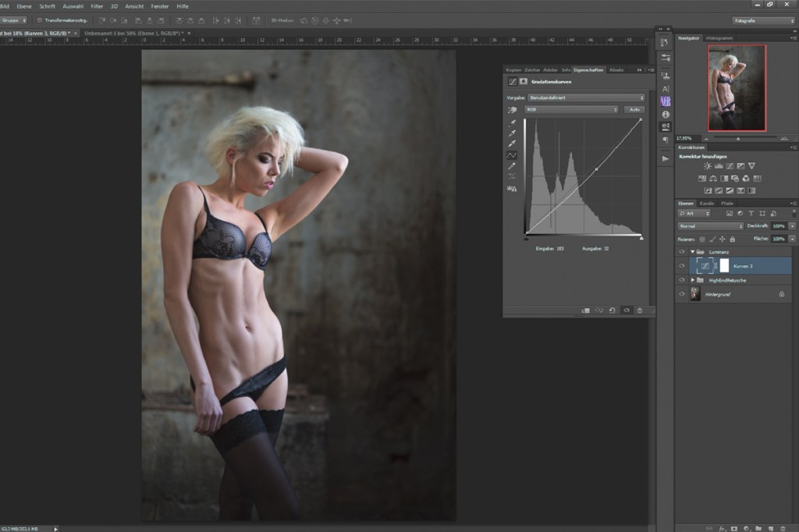
Task: Switch to the Kanäle tab
Action: point(707,204)
